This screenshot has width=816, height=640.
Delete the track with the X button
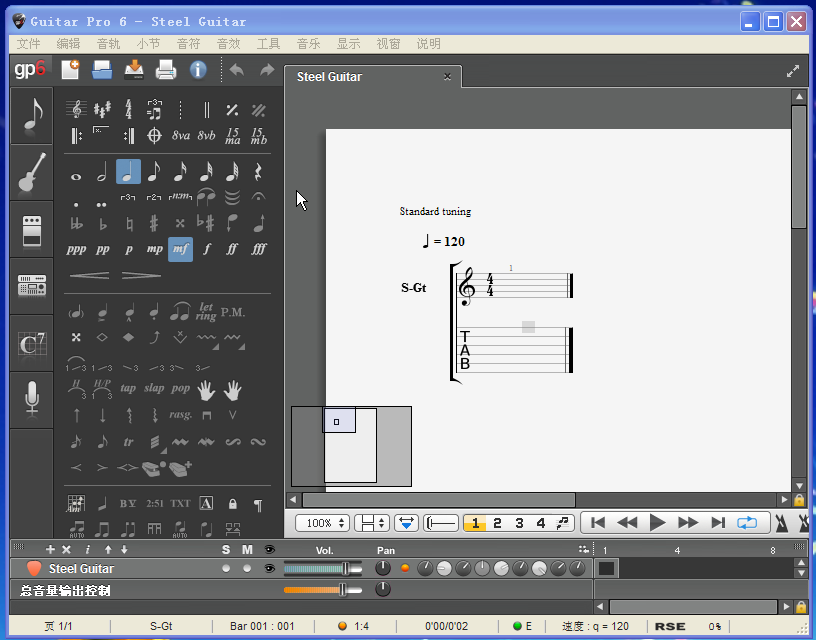coord(66,549)
